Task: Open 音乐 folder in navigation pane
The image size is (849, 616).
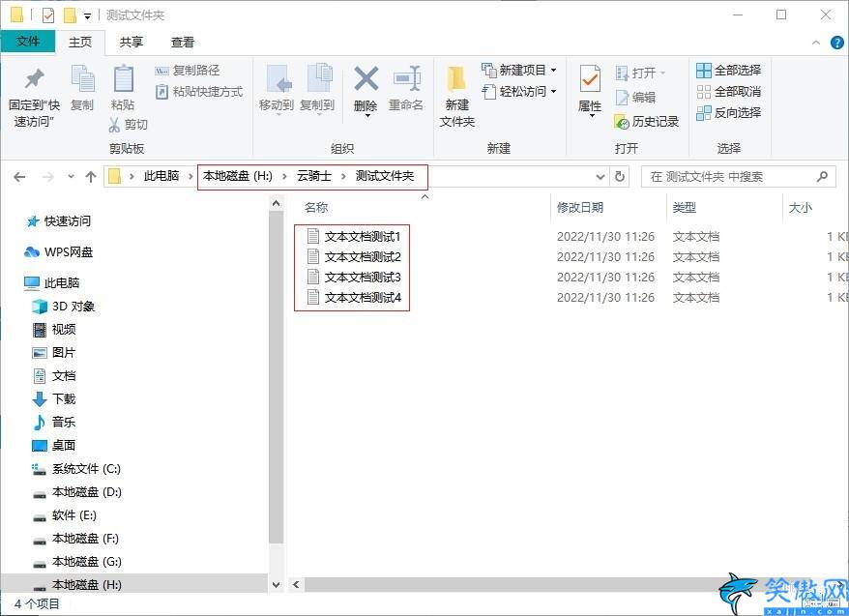Action: click(54, 423)
